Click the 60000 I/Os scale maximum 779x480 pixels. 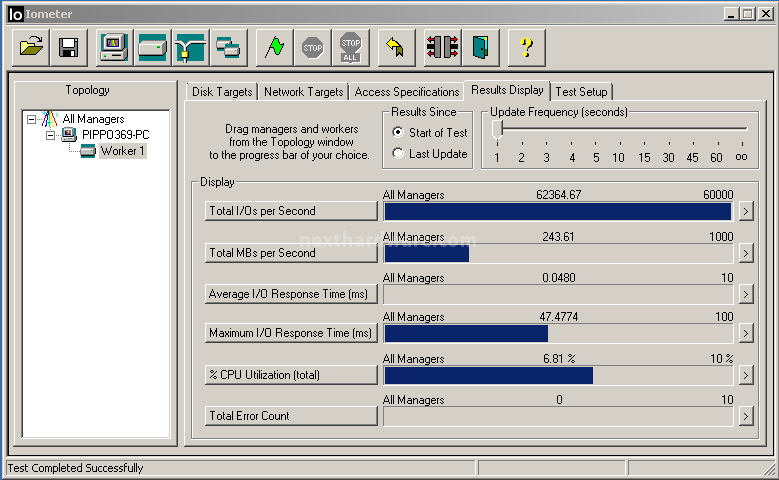point(718,195)
